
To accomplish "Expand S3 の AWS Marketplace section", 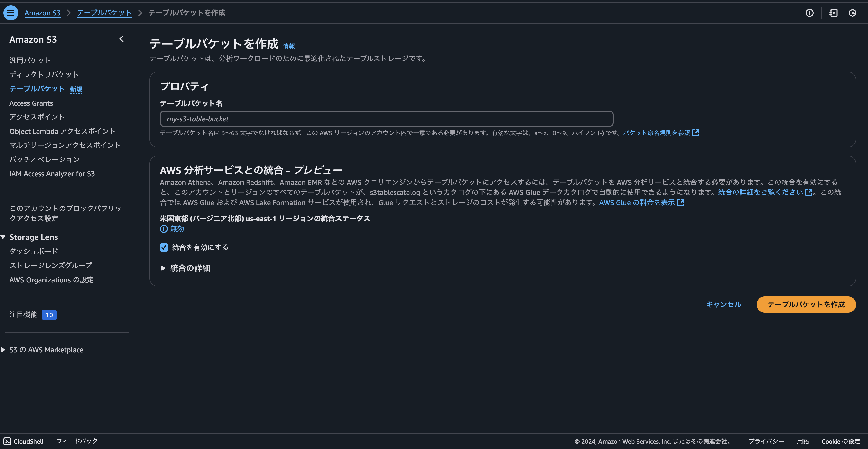I will [x=3, y=350].
